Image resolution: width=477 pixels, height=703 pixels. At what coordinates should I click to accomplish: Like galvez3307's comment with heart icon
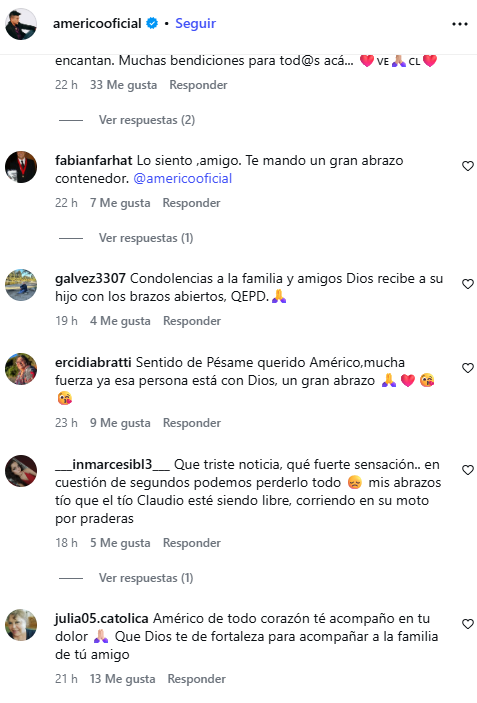click(468, 284)
